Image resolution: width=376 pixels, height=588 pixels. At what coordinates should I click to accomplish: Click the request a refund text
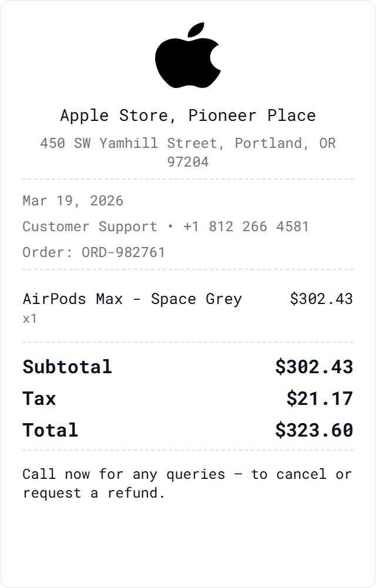(x=94, y=493)
